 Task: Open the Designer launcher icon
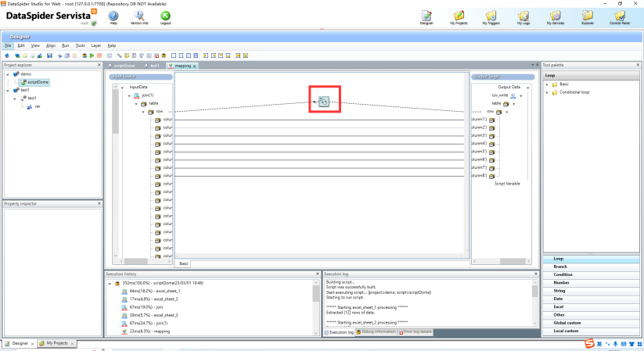[426, 16]
